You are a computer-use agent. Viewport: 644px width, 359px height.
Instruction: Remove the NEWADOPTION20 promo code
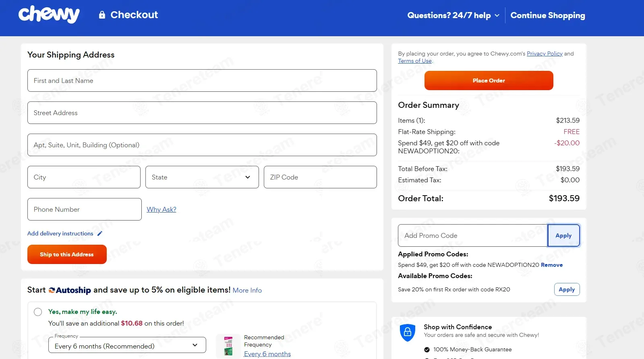click(552, 265)
